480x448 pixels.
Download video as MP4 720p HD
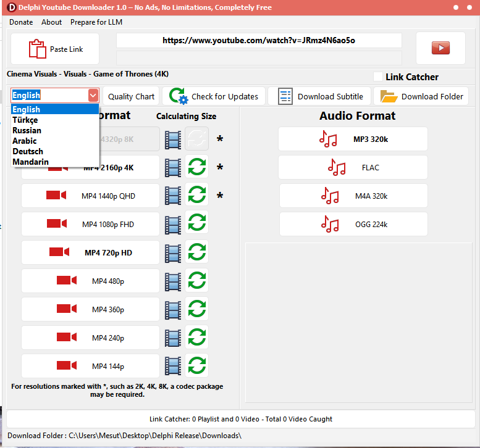click(x=90, y=252)
